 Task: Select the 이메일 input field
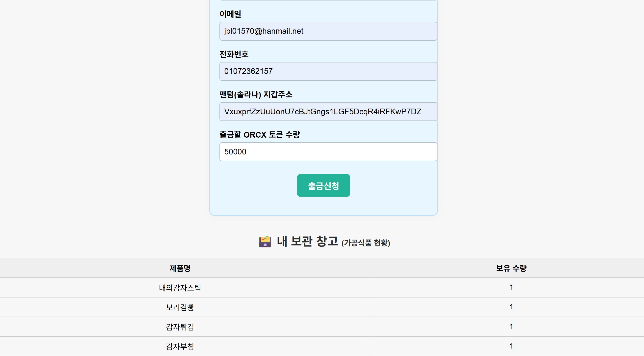[x=328, y=31]
